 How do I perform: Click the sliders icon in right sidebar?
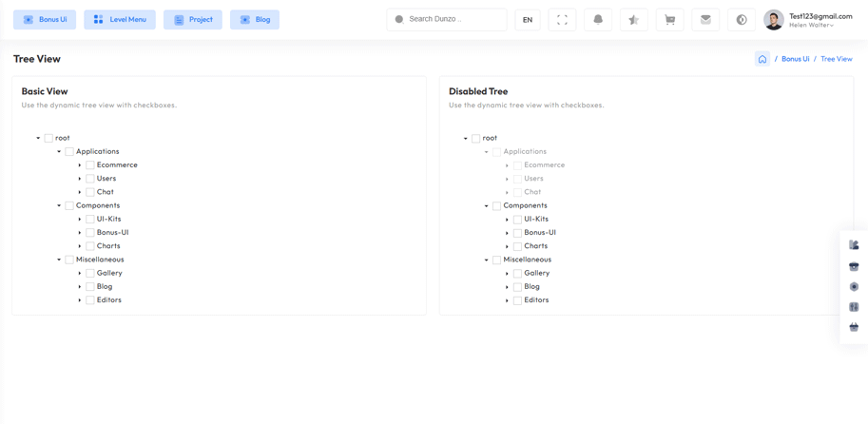[x=854, y=307]
